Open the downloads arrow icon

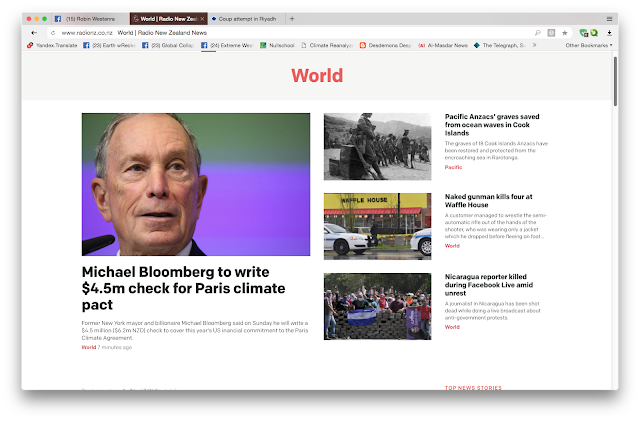609,33
